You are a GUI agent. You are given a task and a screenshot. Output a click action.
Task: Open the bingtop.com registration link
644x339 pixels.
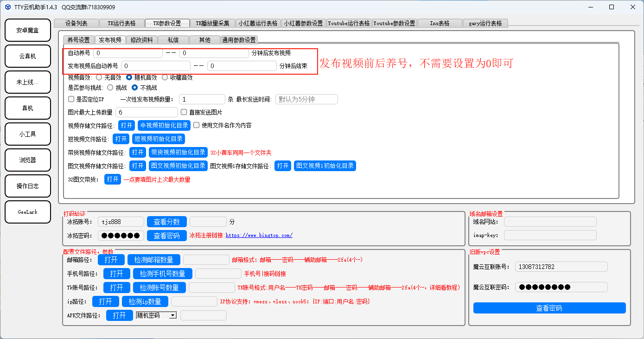(259, 236)
